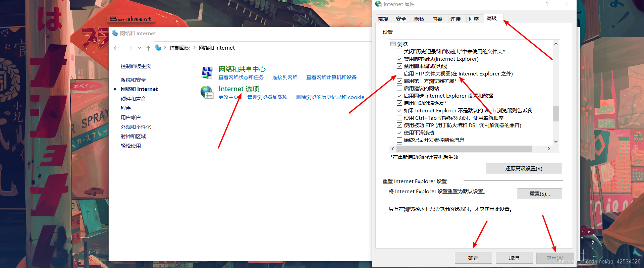Toggle 使用平滑滚动 checkbox

pyautogui.click(x=399, y=132)
